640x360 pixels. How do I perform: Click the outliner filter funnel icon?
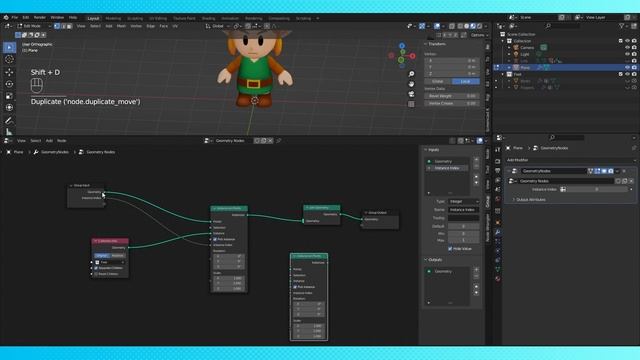click(x=622, y=26)
